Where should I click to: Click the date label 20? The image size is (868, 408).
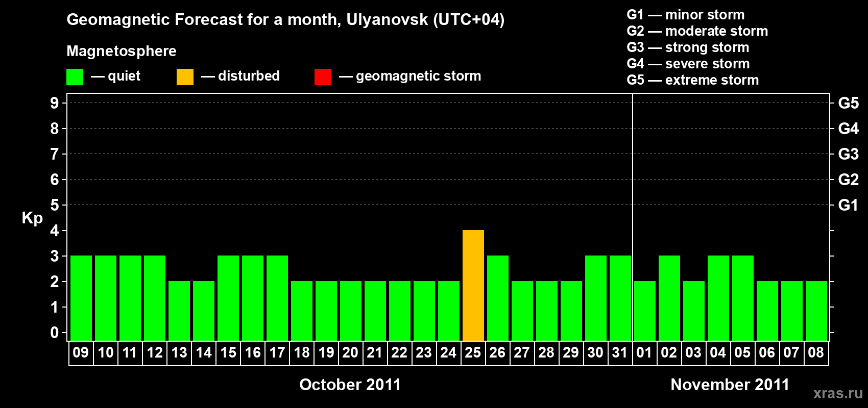[350, 352]
